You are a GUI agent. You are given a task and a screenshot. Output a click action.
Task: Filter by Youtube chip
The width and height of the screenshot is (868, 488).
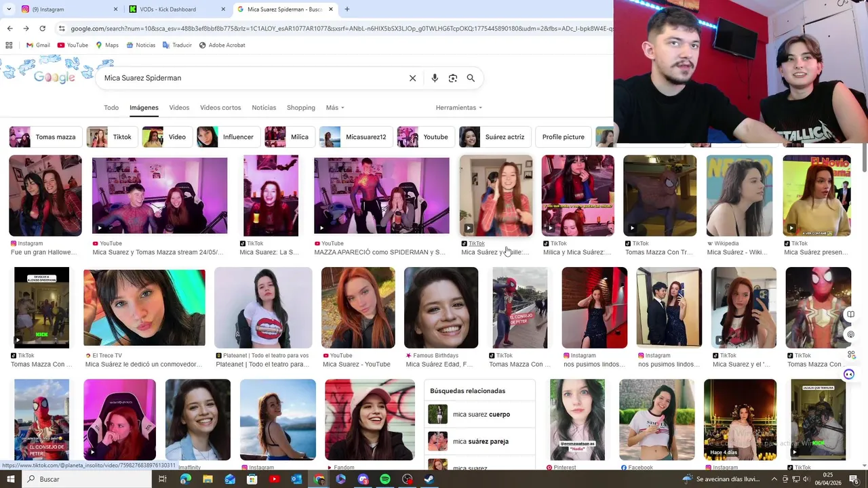[x=426, y=137]
